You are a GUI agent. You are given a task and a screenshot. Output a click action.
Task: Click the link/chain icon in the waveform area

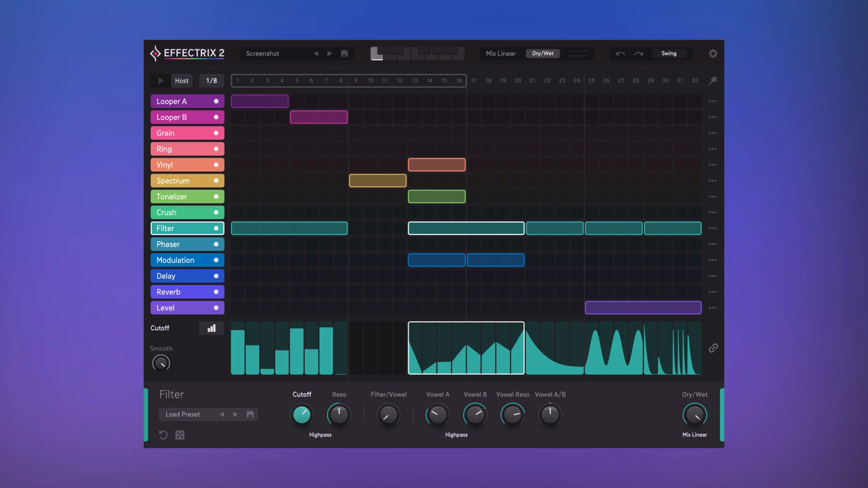(x=712, y=348)
